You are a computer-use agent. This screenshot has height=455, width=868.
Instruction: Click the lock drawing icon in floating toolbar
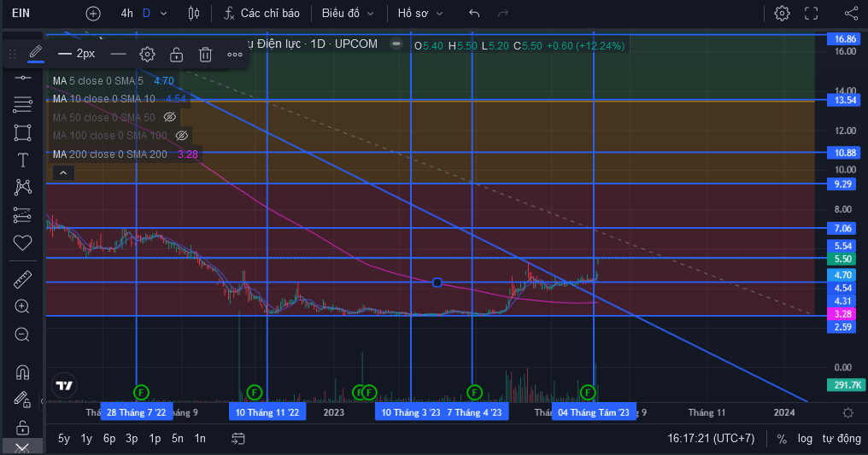[176, 54]
